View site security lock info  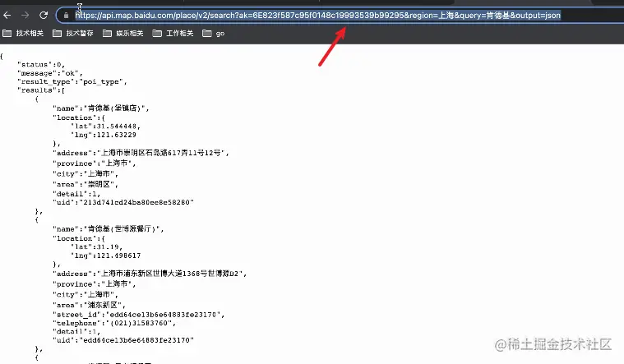pos(66,16)
